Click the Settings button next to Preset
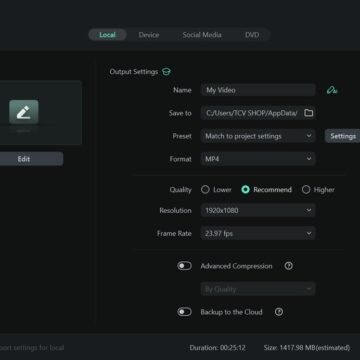360x360 pixels. point(343,136)
